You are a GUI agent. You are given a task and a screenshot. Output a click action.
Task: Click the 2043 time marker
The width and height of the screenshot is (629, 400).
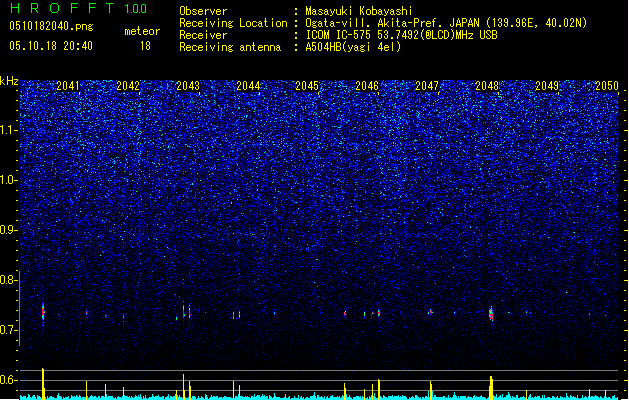coord(188,86)
